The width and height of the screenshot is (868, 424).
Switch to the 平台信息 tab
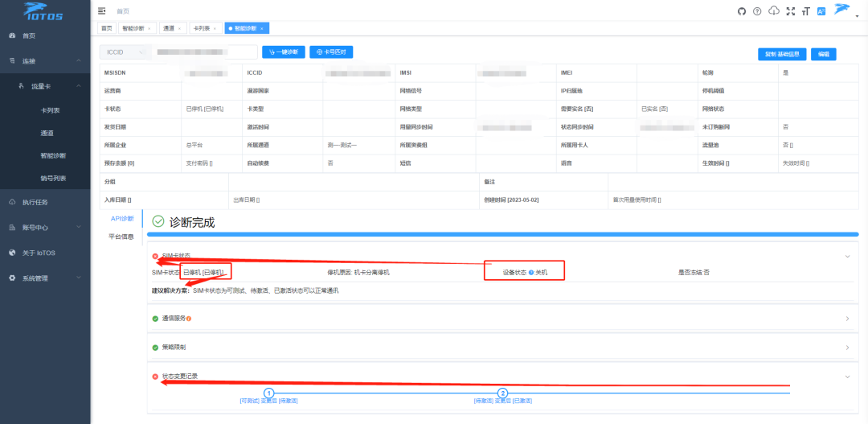[x=121, y=237]
